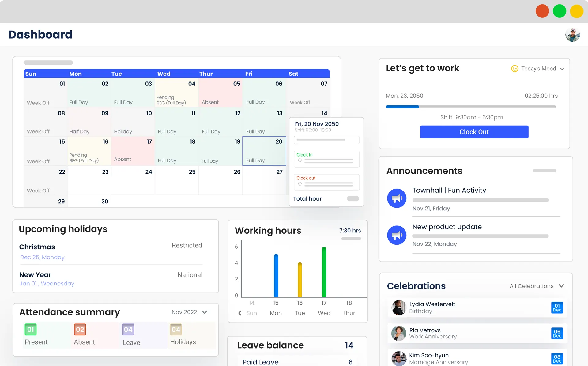Screen dimensions: 588x366
Task: Click the Clock out location pin icon
Action: (x=300, y=184)
